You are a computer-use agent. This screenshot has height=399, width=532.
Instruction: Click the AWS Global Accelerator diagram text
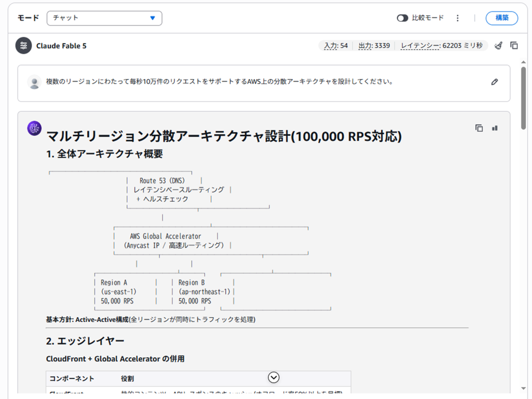(x=165, y=236)
